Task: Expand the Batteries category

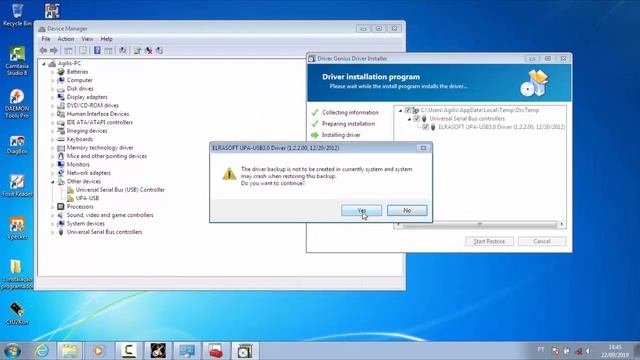Action: (x=53, y=72)
